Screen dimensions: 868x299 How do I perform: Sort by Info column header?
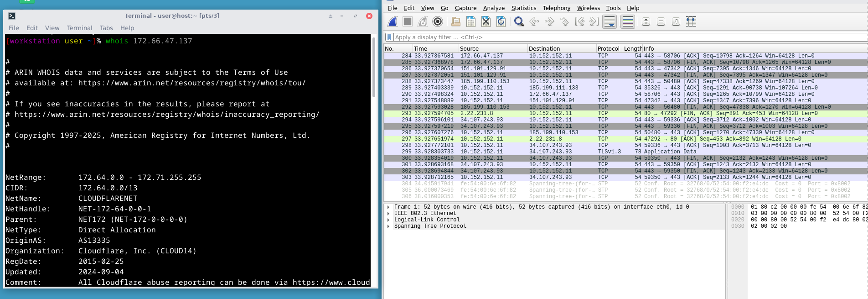pyautogui.click(x=755, y=48)
